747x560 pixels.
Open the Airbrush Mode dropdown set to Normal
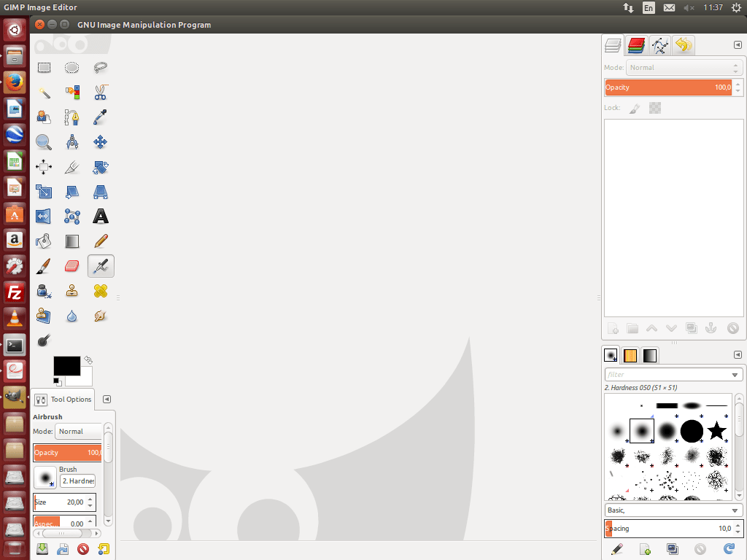(79, 432)
